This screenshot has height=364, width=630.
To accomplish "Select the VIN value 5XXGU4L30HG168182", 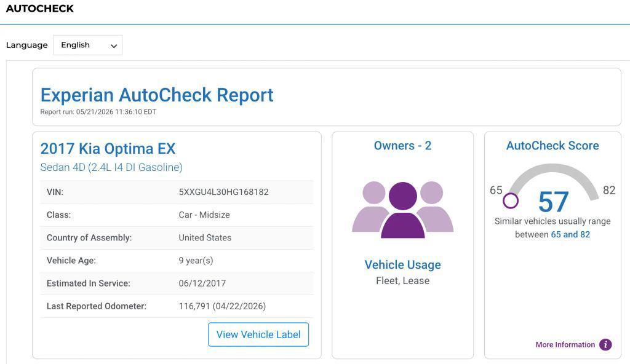I will click(223, 192).
